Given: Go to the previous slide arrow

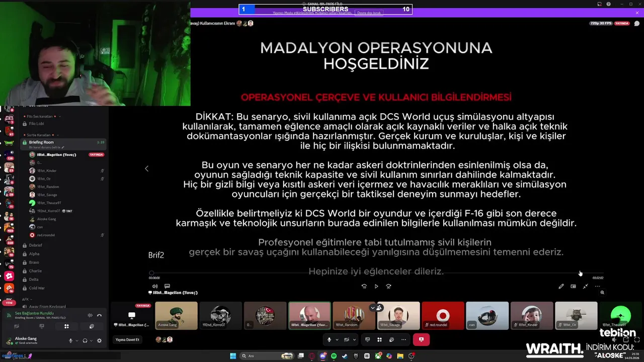Looking at the screenshot, I should [146, 168].
